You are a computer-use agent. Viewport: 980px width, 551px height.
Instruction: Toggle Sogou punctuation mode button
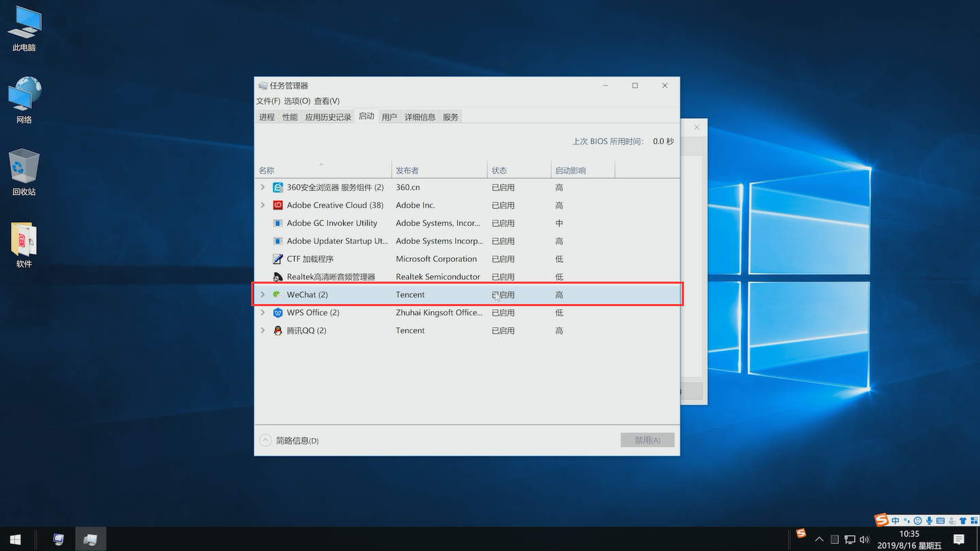[x=906, y=520]
